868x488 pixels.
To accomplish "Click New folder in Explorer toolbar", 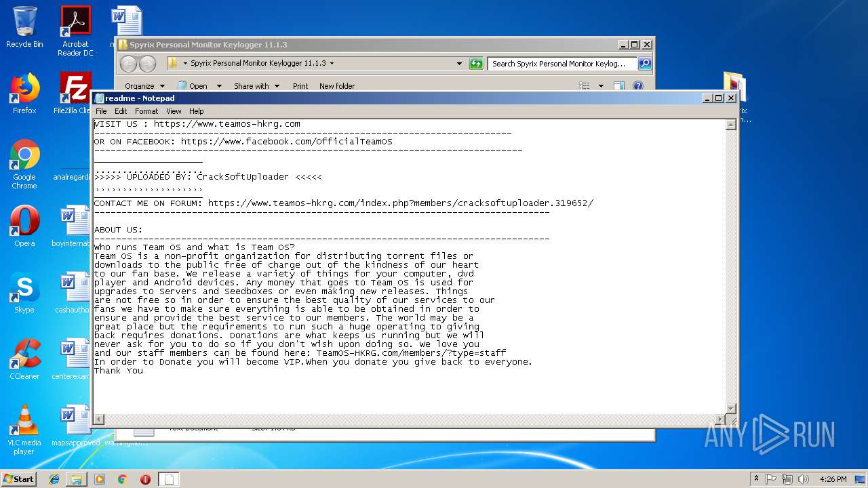I will click(x=337, y=86).
